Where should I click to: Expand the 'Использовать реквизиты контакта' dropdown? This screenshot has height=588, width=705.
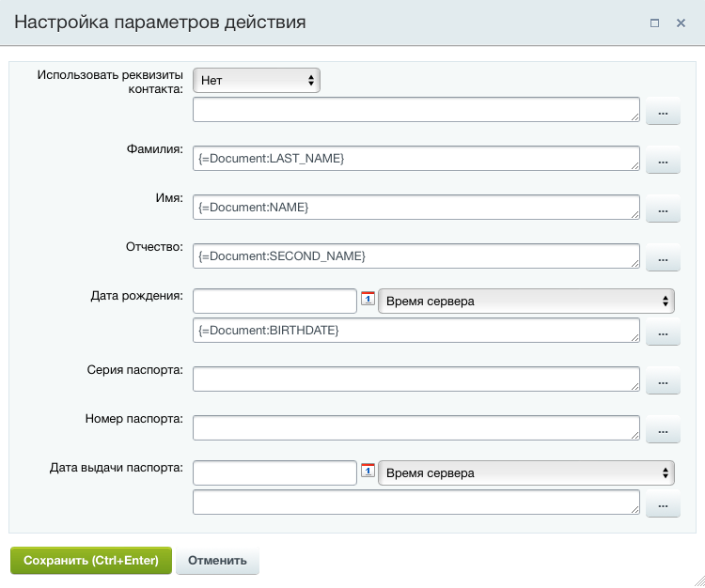pos(257,81)
